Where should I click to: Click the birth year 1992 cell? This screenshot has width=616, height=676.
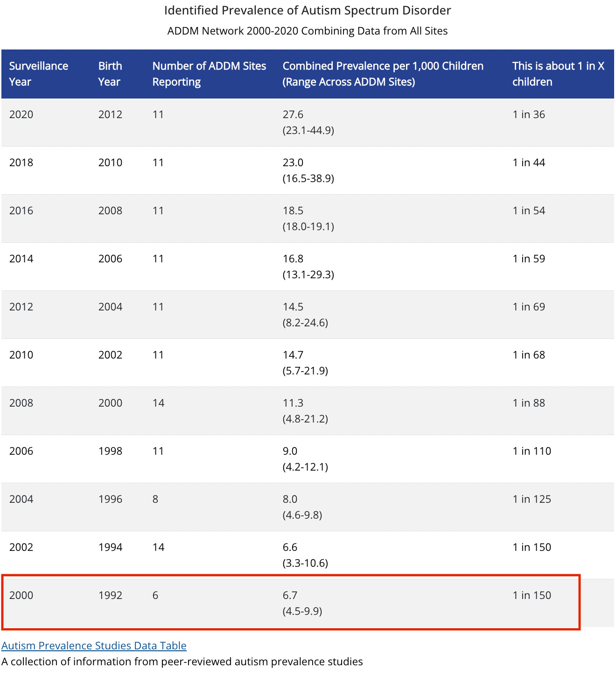click(x=111, y=595)
